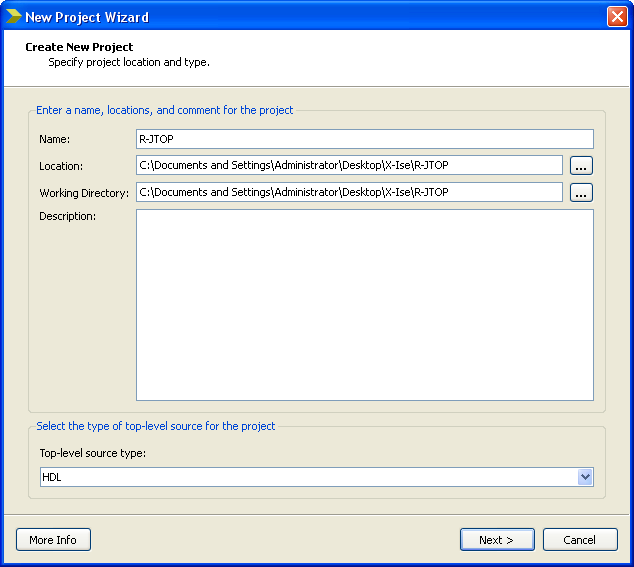This screenshot has width=634, height=567.
Task: Click the "Create New Project" heading
Action: [79, 47]
